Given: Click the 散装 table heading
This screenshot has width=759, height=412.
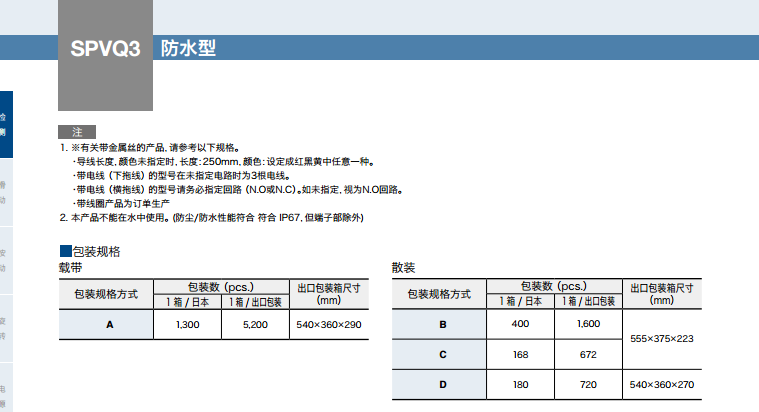Looking at the screenshot, I should coord(404,268).
